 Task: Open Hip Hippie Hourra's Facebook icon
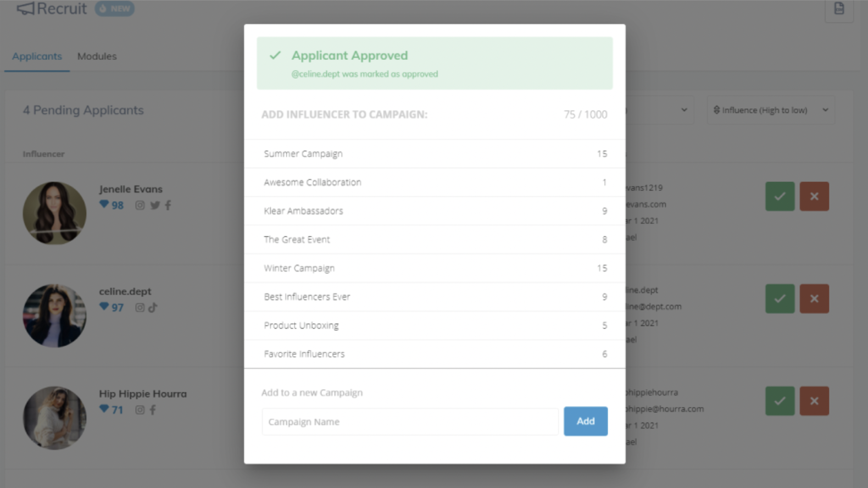[153, 409]
